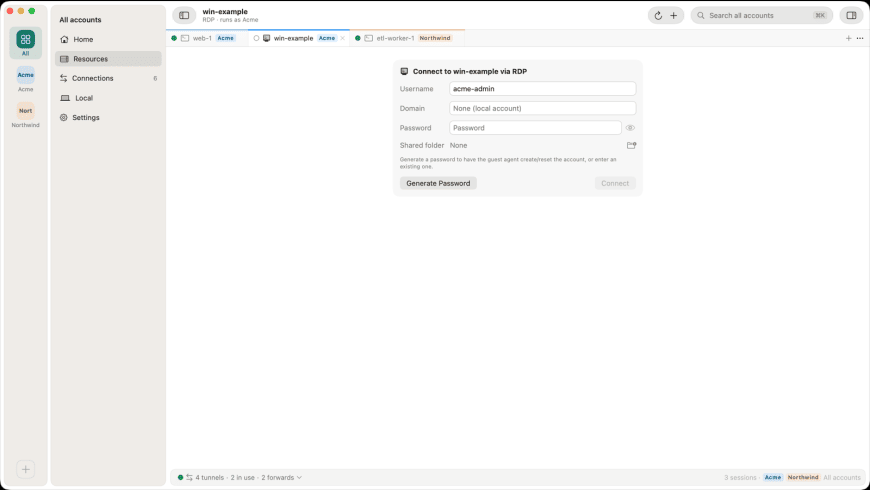
Task: Add a new account with plus button
Action: 26,469
